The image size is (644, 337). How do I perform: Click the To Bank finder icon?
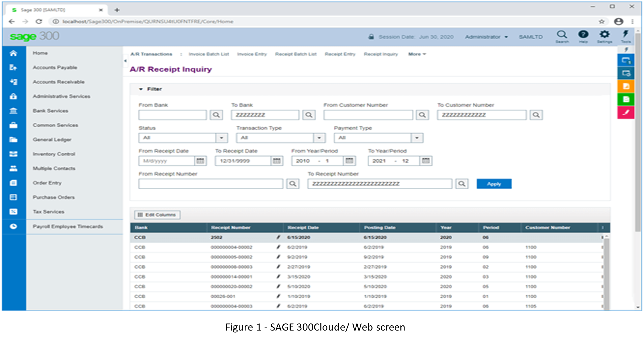(309, 115)
